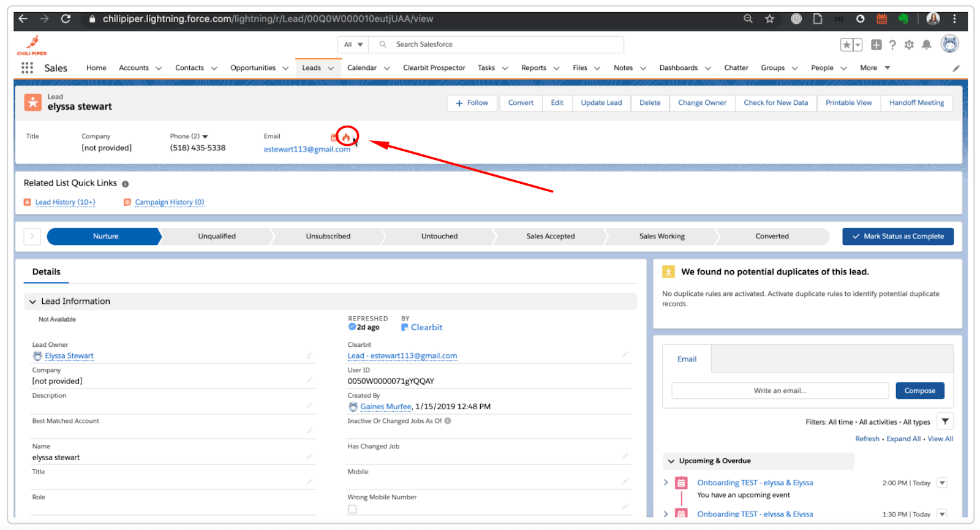
Task: Open the Phone (2) dropdown
Action: [x=205, y=137]
